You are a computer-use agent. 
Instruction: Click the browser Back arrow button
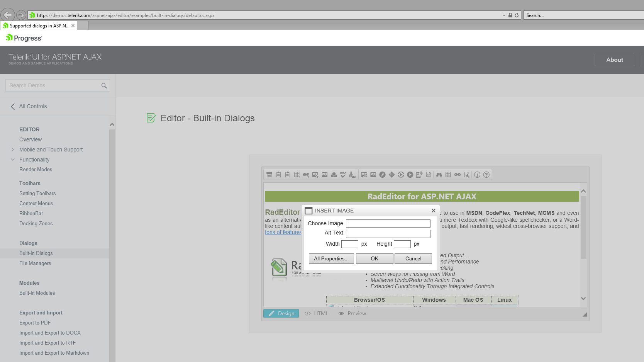(8, 15)
